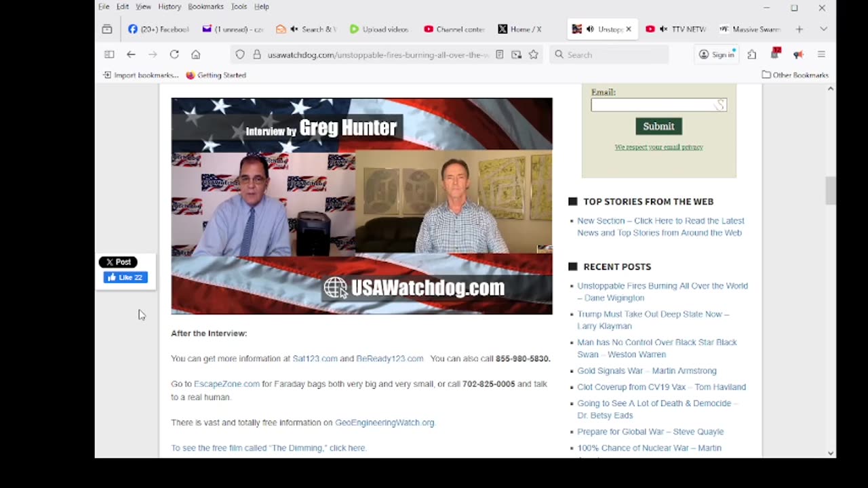Open the EscapeZone.com link
Image resolution: width=868 pixels, height=488 pixels.
point(226,384)
